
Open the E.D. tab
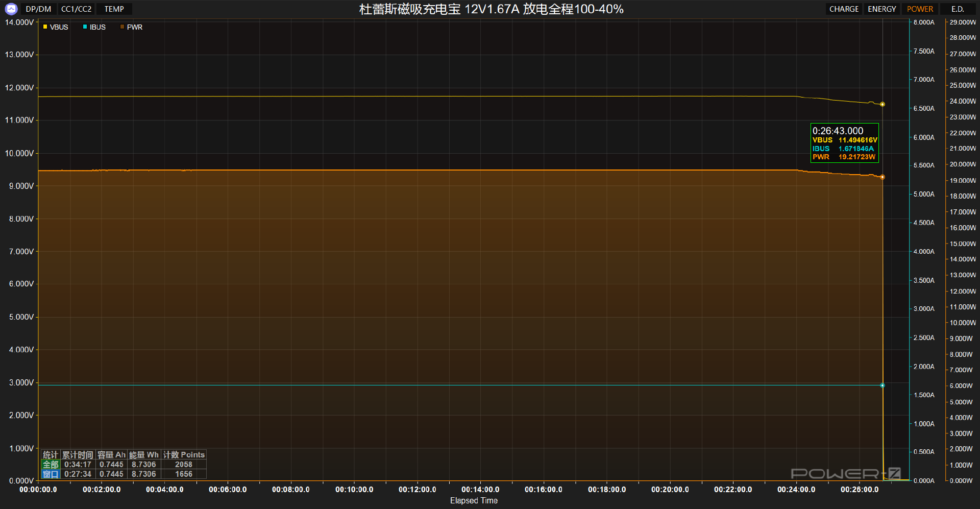click(x=958, y=9)
